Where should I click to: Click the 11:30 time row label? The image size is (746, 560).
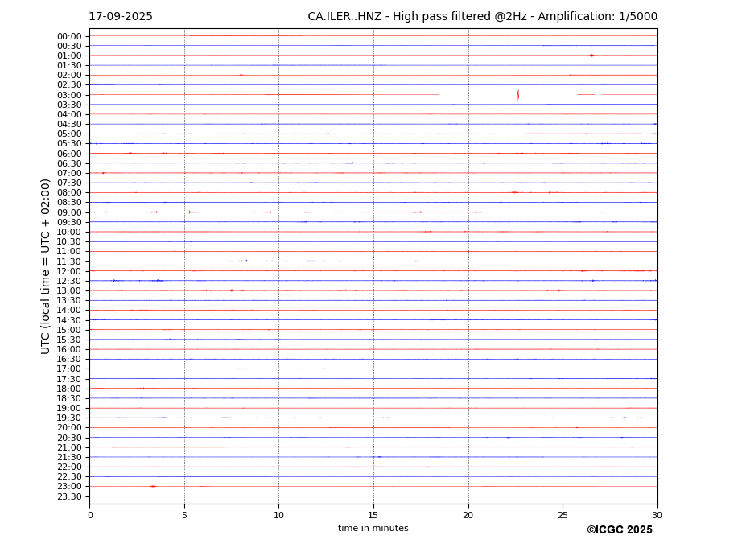[x=69, y=261]
